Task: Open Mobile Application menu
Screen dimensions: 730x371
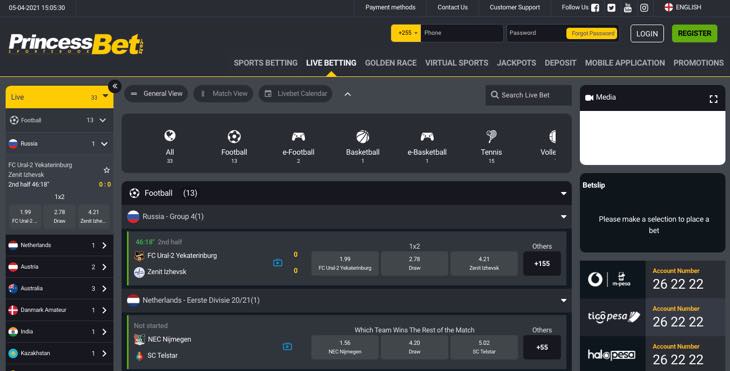Action: click(x=625, y=63)
